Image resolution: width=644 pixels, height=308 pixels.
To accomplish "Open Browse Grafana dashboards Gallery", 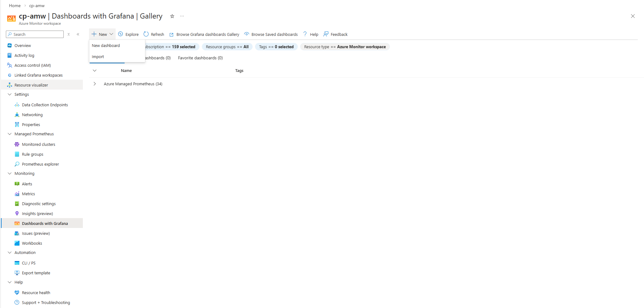I will click(x=204, y=34).
